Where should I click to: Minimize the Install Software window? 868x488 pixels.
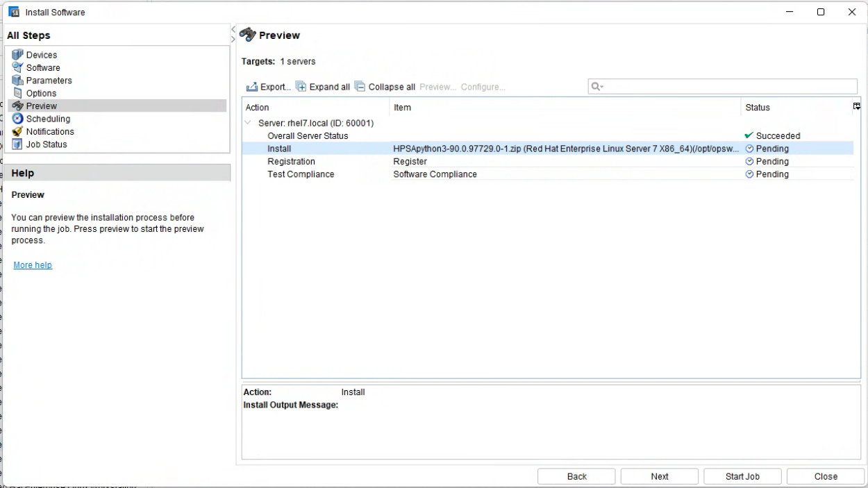pyautogui.click(x=790, y=12)
